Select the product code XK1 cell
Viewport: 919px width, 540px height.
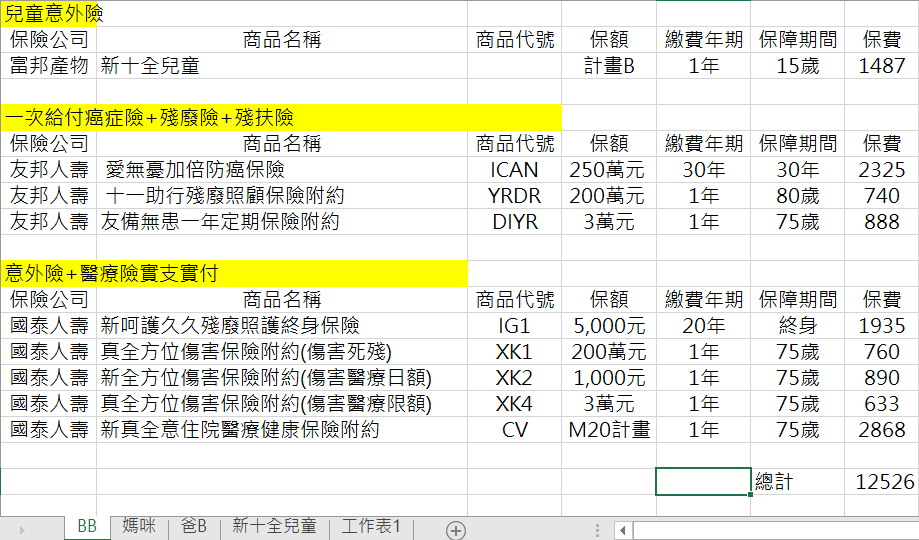(x=515, y=351)
